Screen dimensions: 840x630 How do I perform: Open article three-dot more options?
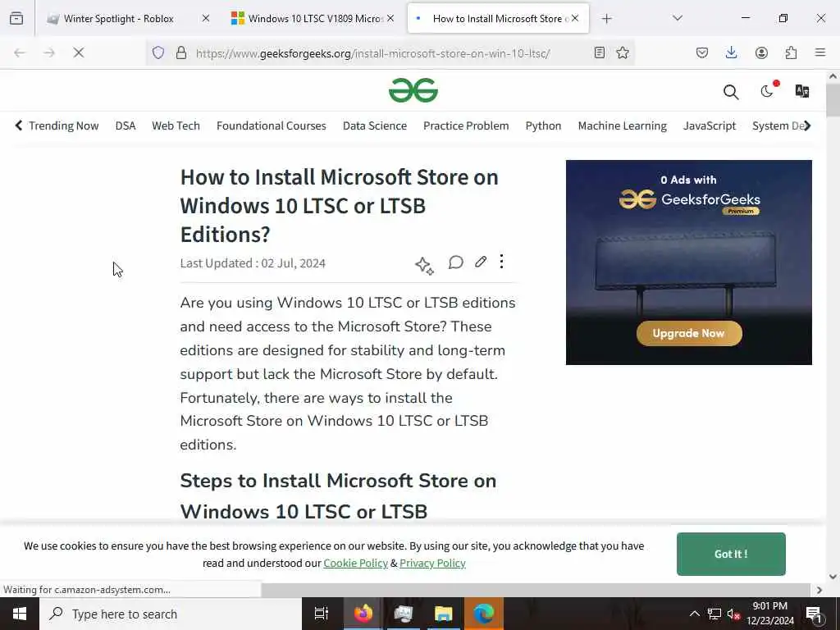(501, 262)
